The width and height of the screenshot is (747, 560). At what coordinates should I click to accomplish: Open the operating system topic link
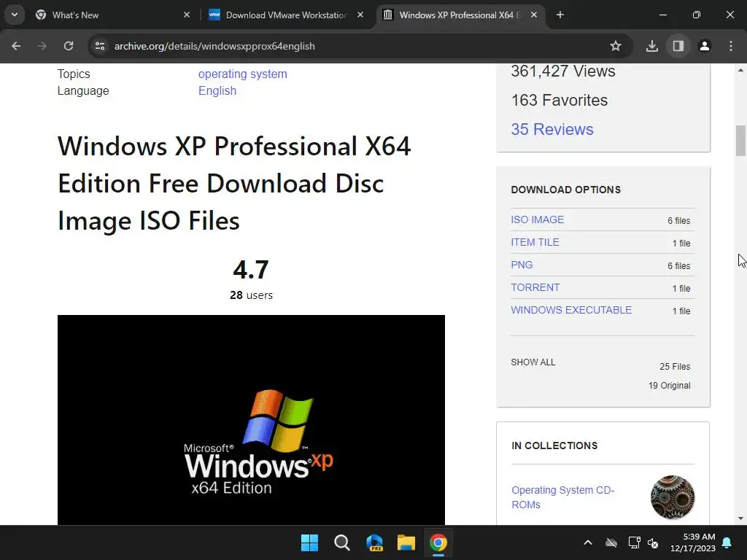tap(242, 74)
